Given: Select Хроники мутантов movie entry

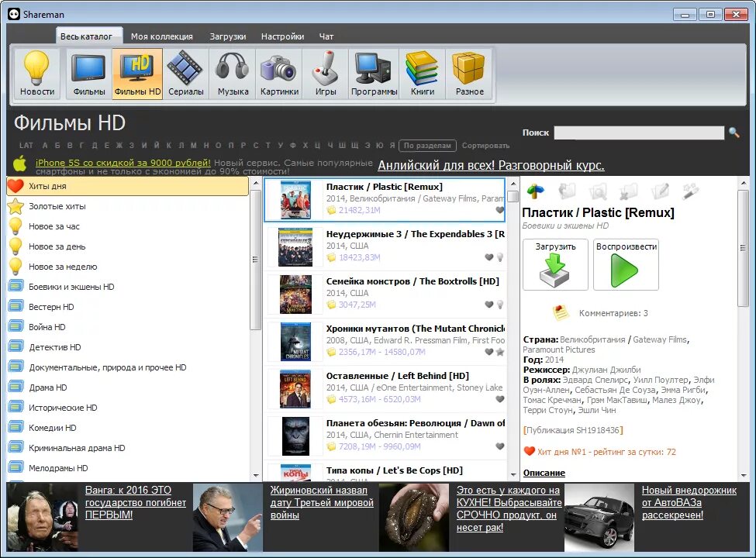Looking at the screenshot, I should [x=385, y=342].
